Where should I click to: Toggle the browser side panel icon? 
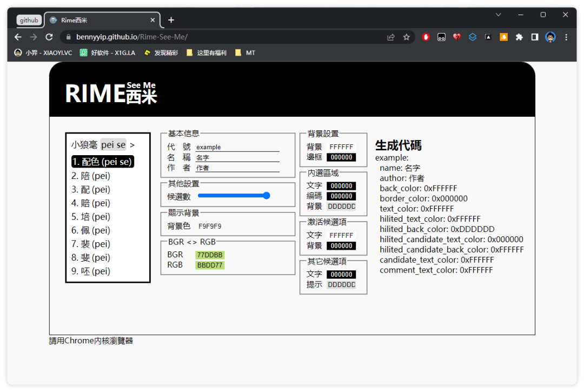(x=534, y=37)
